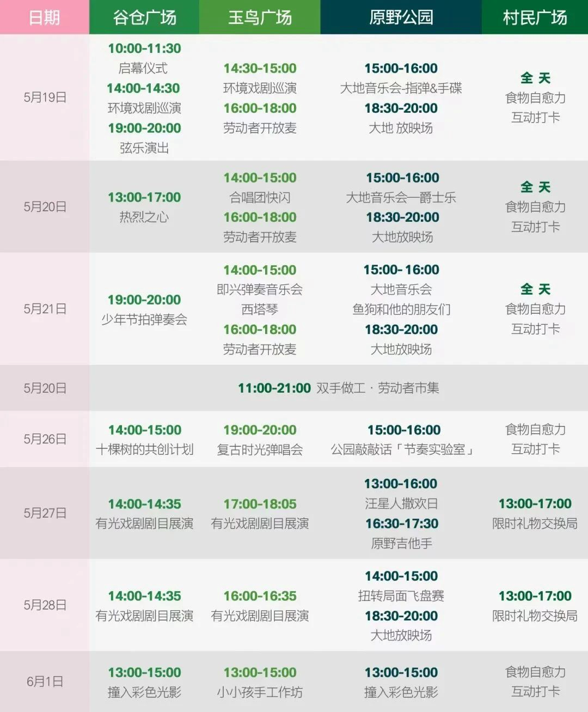Viewport: 588px width, 712px height.
Task: Click the 日期 column header
Action: pos(44,17)
